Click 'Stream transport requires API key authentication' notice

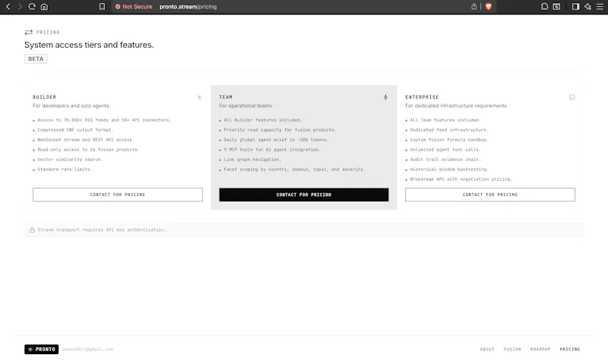tap(102, 229)
